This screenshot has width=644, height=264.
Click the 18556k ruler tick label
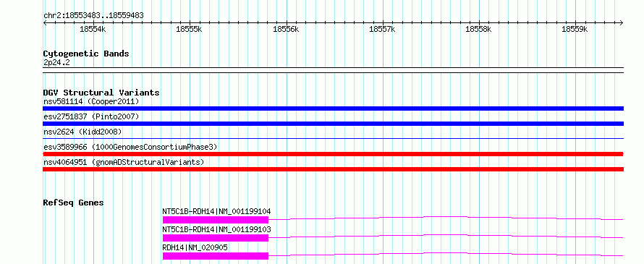click(286, 29)
